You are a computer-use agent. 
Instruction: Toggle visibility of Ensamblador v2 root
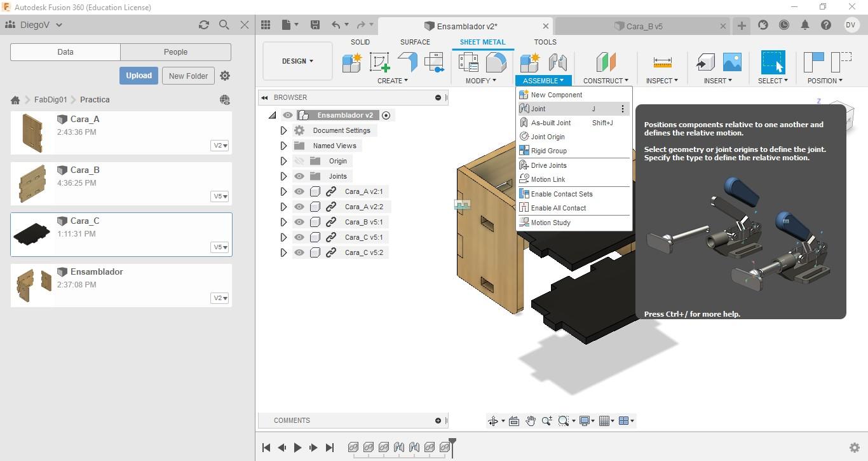tap(288, 115)
